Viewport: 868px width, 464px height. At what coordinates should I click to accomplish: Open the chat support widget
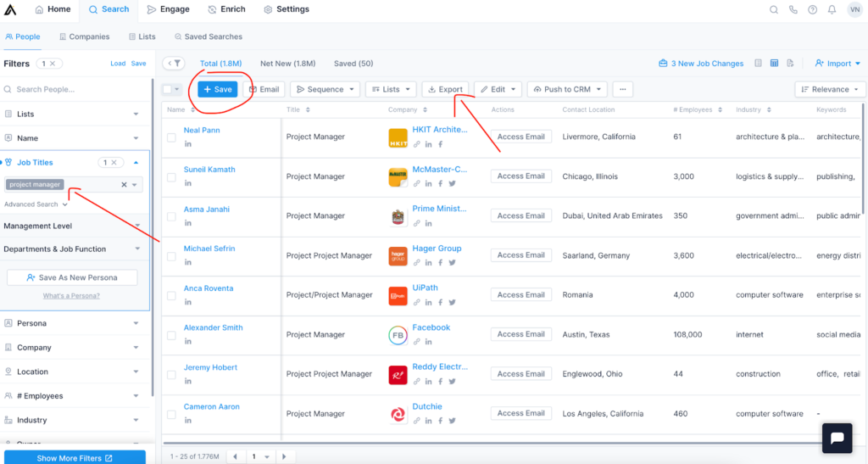point(837,438)
